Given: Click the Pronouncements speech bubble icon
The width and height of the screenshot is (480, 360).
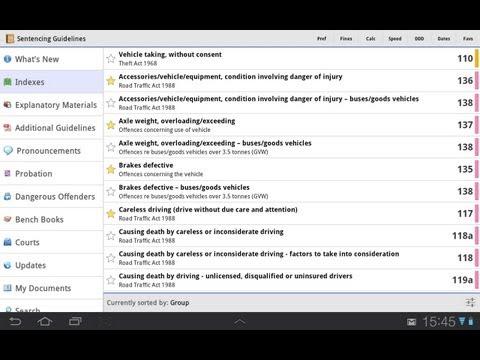Looking at the screenshot, I should [8, 151].
